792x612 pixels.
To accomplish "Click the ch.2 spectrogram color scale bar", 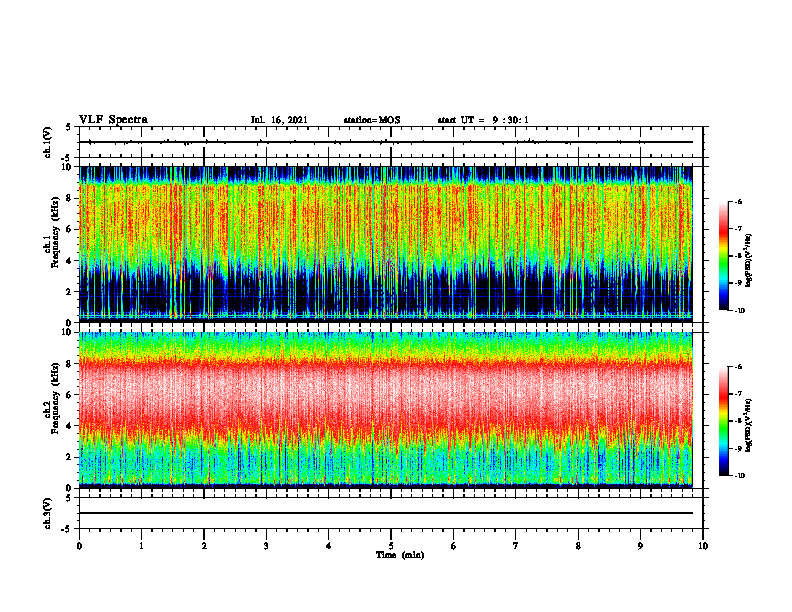I will (723, 421).
